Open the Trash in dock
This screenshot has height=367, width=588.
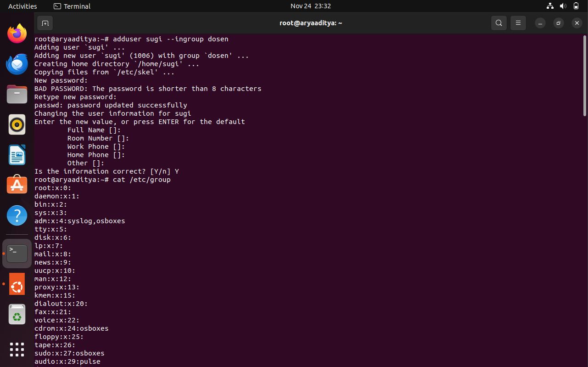(x=17, y=315)
